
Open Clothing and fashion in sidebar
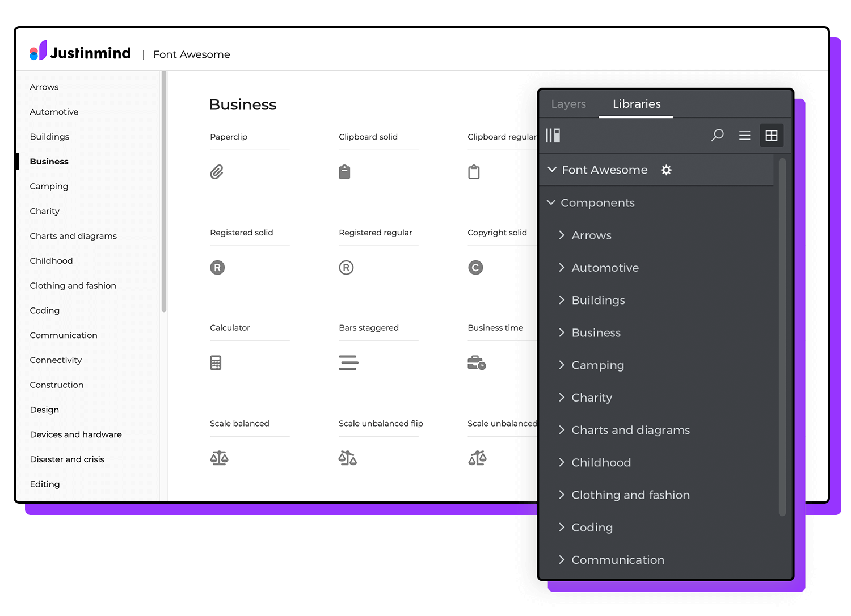click(x=73, y=286)
